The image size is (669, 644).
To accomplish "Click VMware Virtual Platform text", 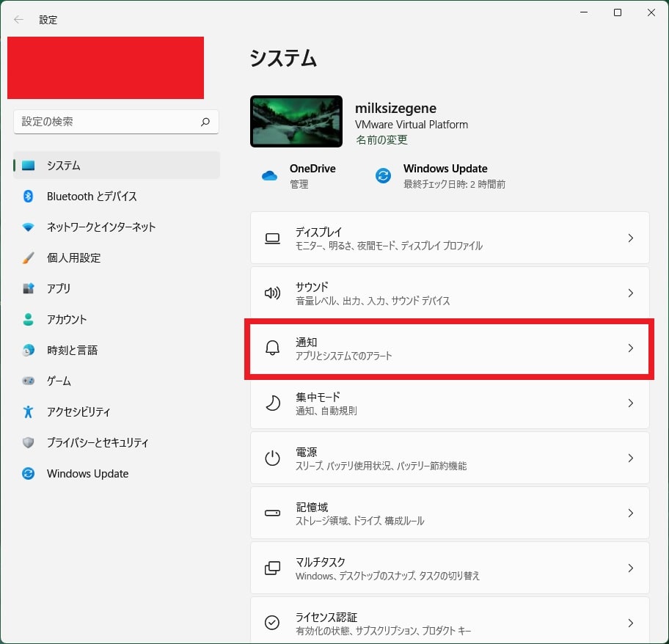I will click(x=412, y=125).
